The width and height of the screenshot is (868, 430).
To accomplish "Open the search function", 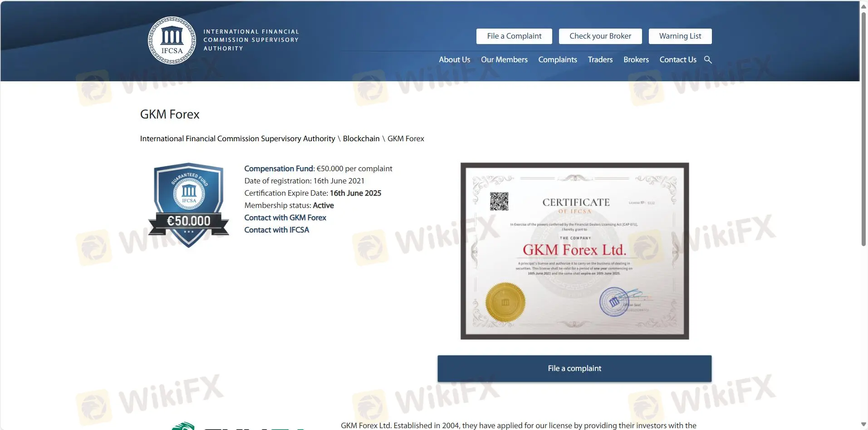I will (708, 59).
